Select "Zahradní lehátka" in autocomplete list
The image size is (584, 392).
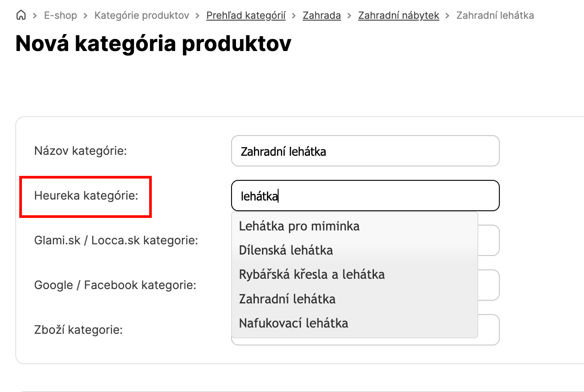(x=287, y=298)
